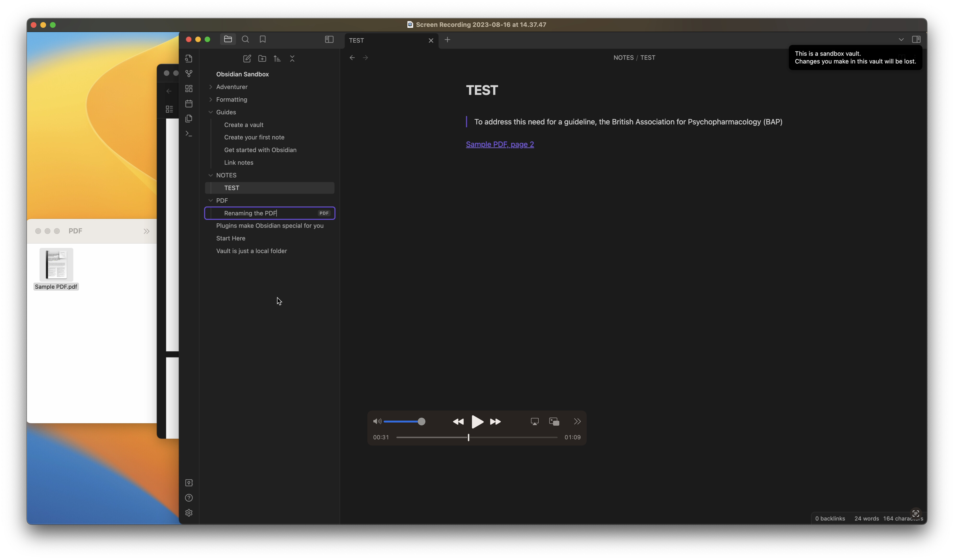Click the Live Text detection icon
Viewport: 954px width, 560px height.
click(x=915, y=513)
